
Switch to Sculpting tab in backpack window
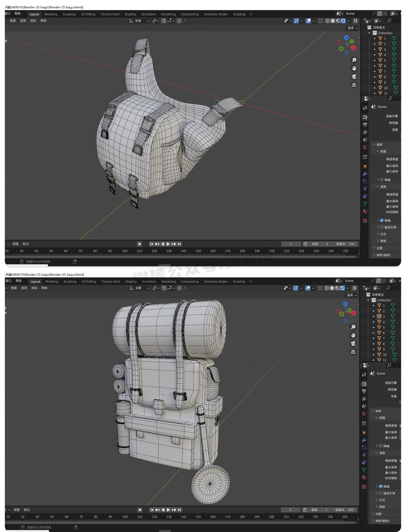70,281
